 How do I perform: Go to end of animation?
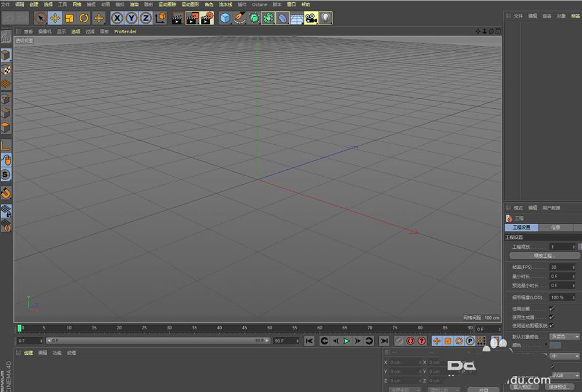click(384, 341)
